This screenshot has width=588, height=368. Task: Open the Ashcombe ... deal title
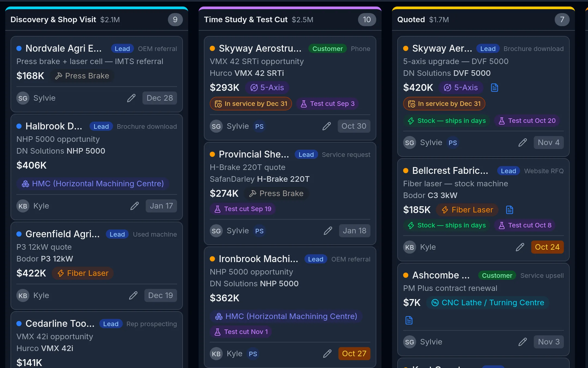pyautogui.click(x=441, y=275)
